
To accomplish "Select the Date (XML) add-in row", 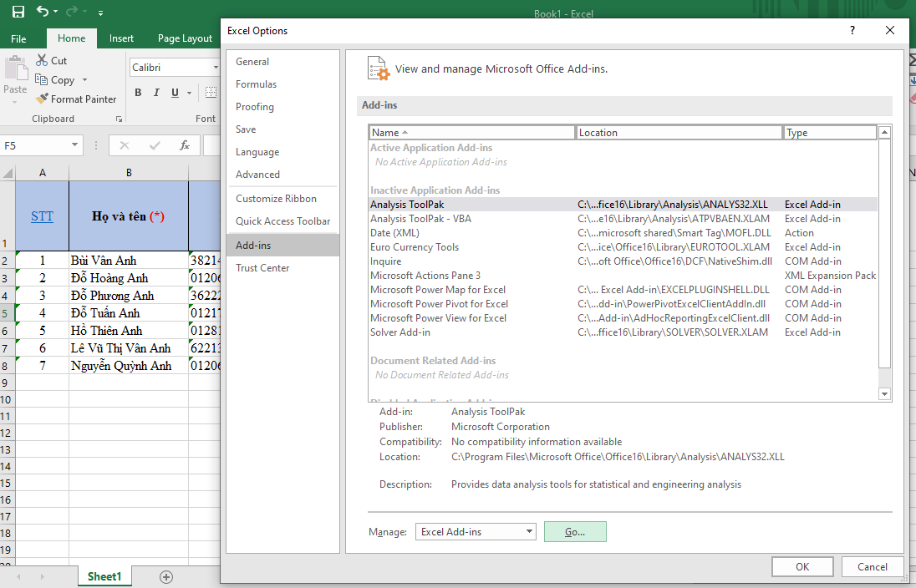I will point(623,233).
